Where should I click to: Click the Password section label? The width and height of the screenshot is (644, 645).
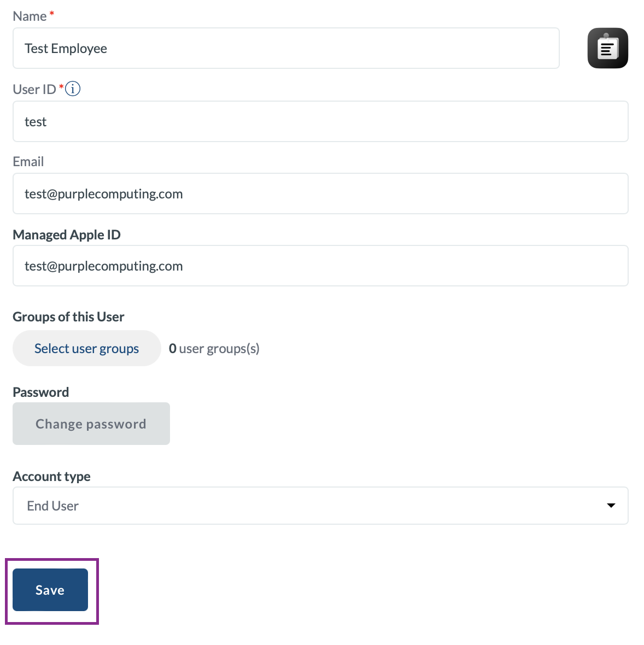[40, 392]
